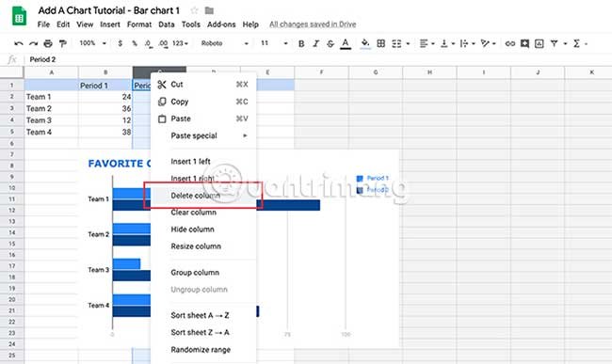Click the Insert link icon
Screen dimensions: 612x364
509,43
